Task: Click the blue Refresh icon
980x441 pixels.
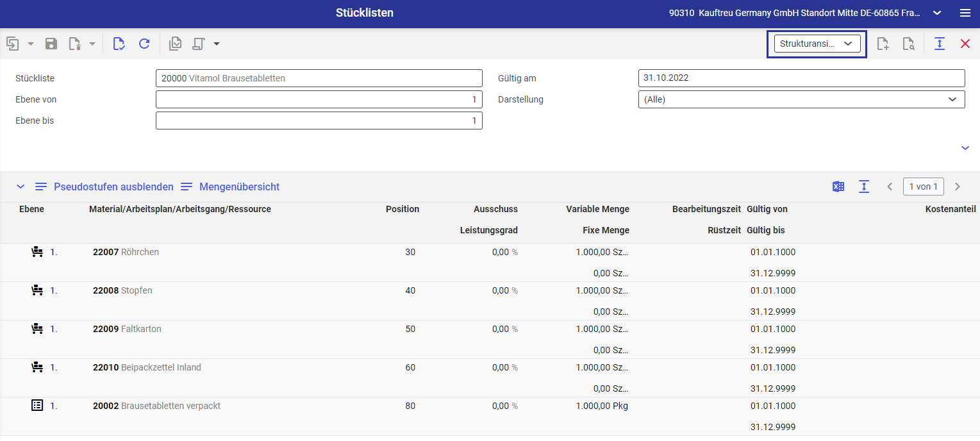Action: coord(144,44)
